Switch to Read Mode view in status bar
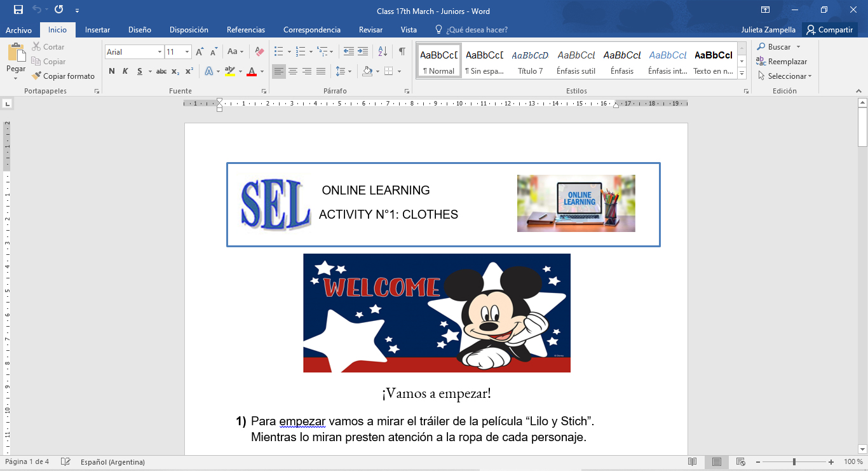Image resolution: width=868 pixels, height=471 pixels. 693,461
